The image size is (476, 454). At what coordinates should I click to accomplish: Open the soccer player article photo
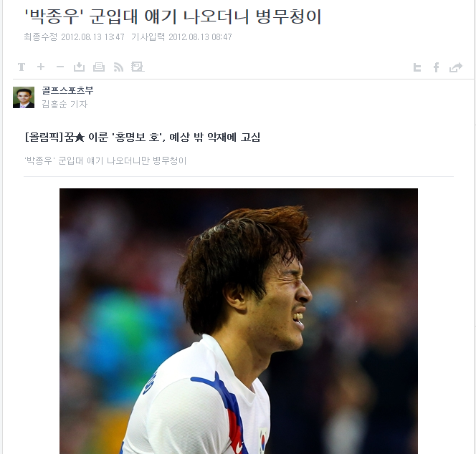[239, 321]
